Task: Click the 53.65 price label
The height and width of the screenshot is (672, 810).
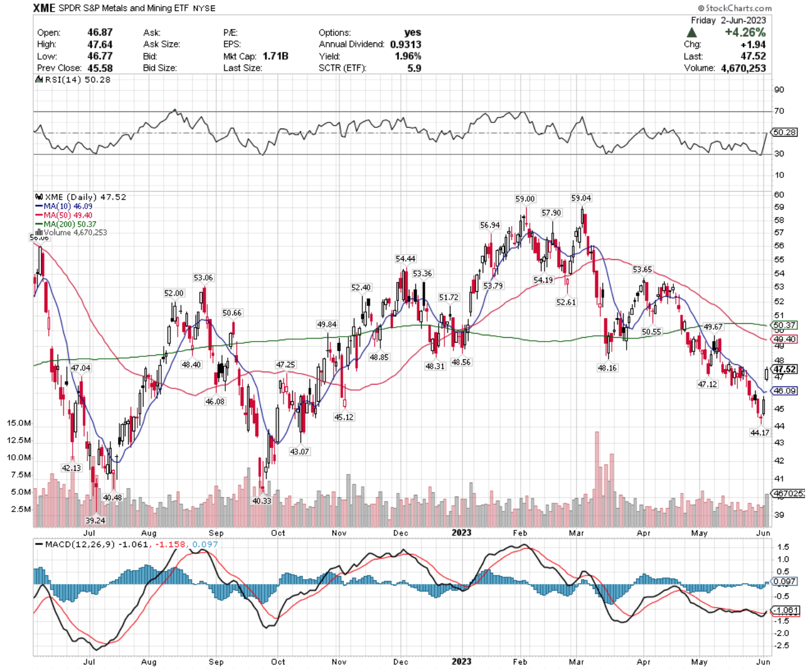Action: (643, 270)
